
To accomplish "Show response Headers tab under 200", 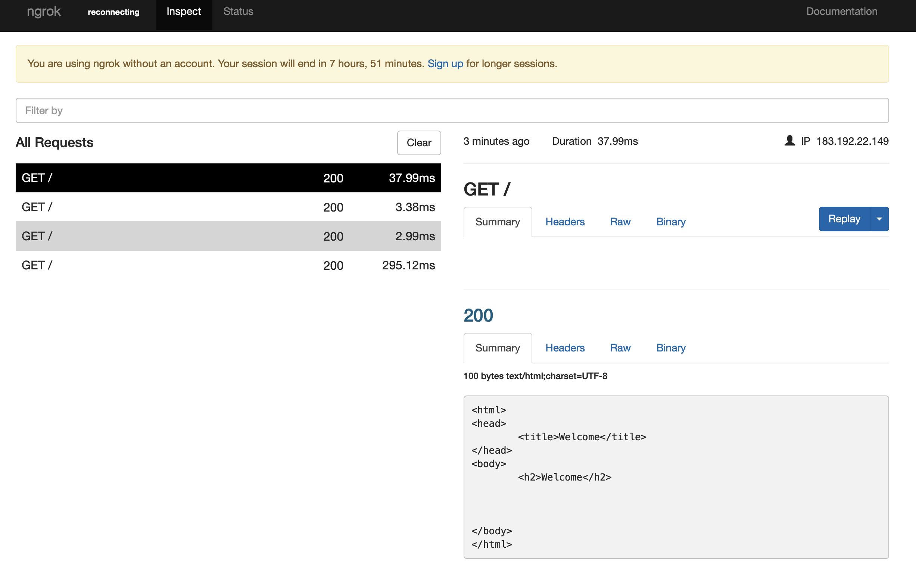I will tap(565, 348).
